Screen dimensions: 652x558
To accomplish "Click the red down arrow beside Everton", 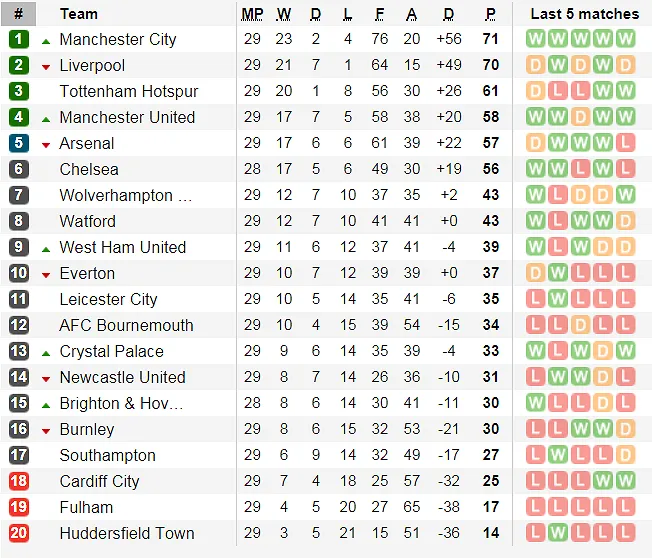I will 46,274.
